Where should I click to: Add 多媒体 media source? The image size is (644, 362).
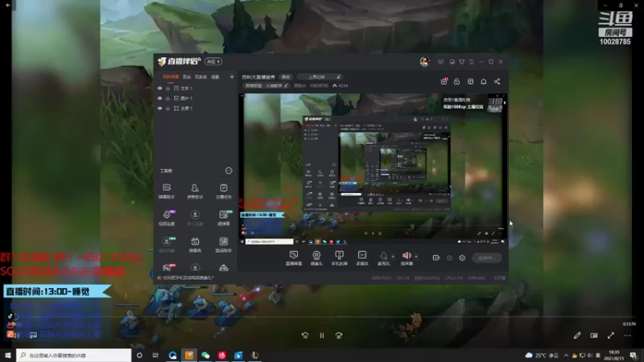pyautogui.click(x=361, y=258)
